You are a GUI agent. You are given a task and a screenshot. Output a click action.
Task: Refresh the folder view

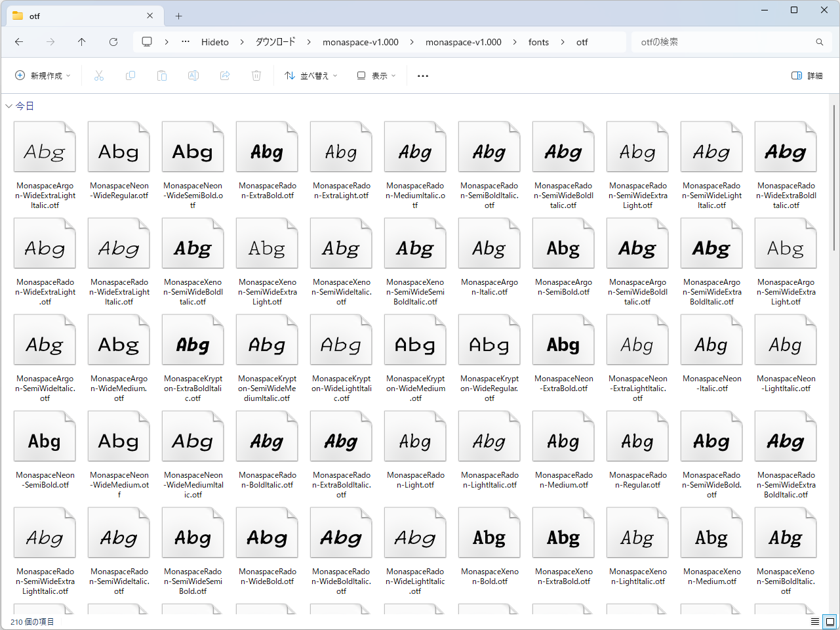[113, 41]
